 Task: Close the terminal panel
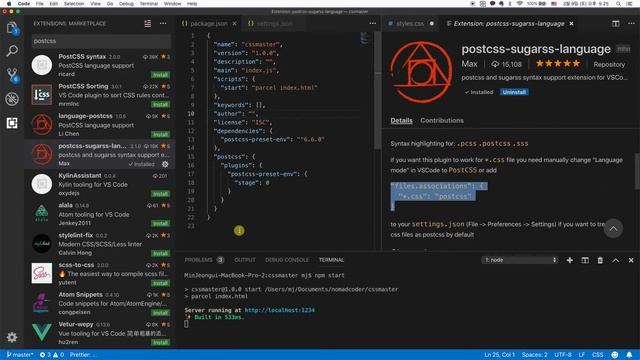point(631,260)
